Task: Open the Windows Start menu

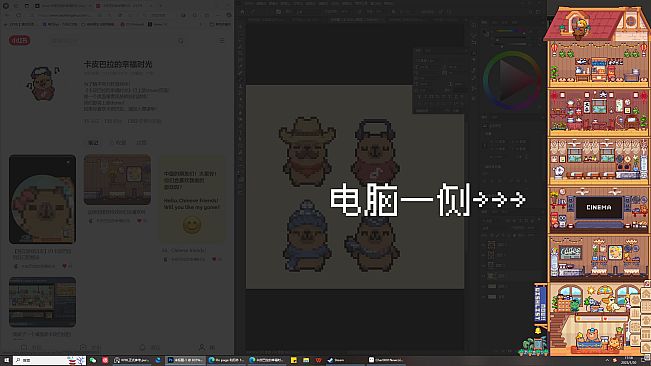Action: [x=6, y=360]
